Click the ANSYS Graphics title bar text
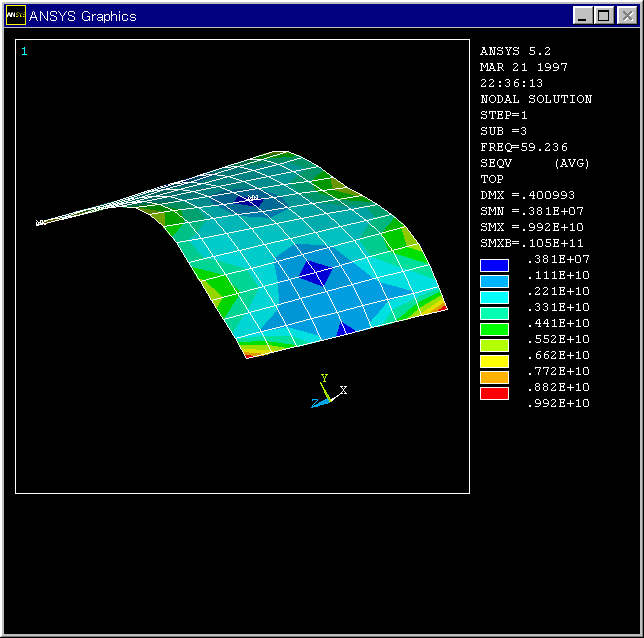644x638 pixels. pyautogui.click(x=83, y=16)
